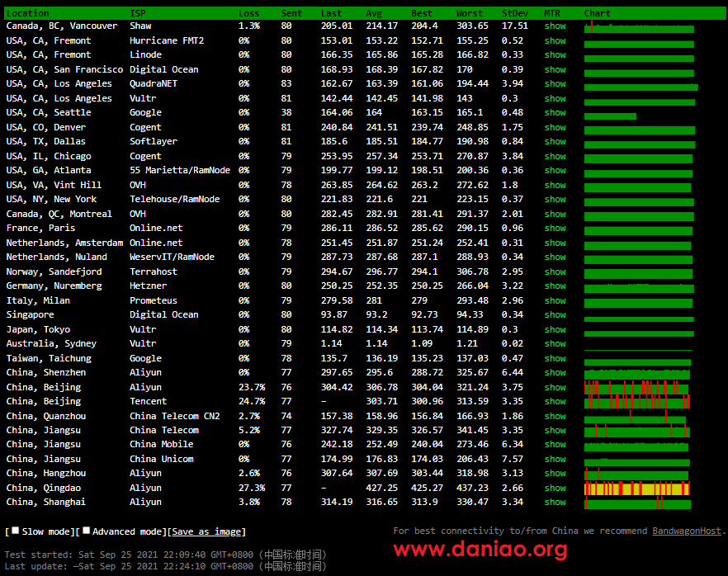Image resolution: width=728 pixels, height=576 pixels.
Task: Show MTR for Jiangsu China Unicom
Action: point(555,459)
